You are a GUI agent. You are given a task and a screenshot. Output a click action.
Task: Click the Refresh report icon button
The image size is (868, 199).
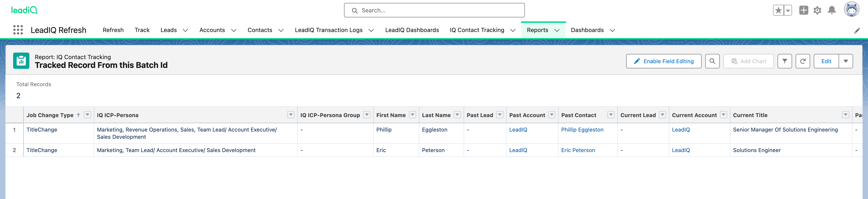(x=803, y=61)
